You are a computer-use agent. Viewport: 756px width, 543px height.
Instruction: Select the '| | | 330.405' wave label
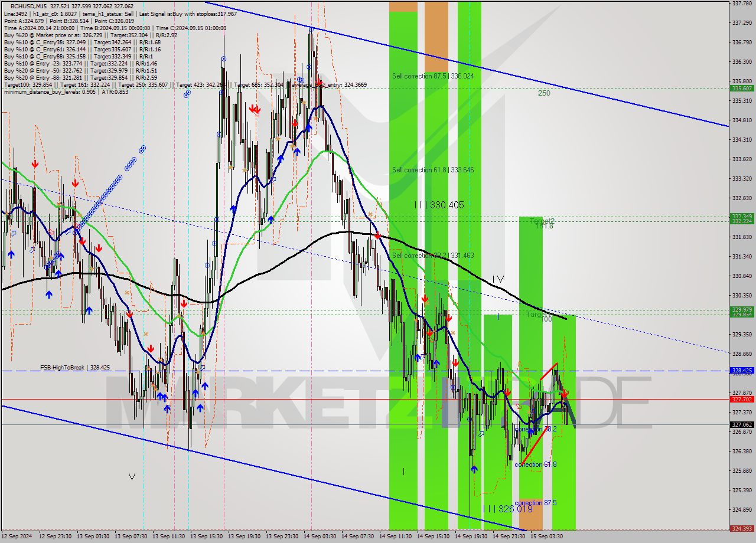(439, 205)
